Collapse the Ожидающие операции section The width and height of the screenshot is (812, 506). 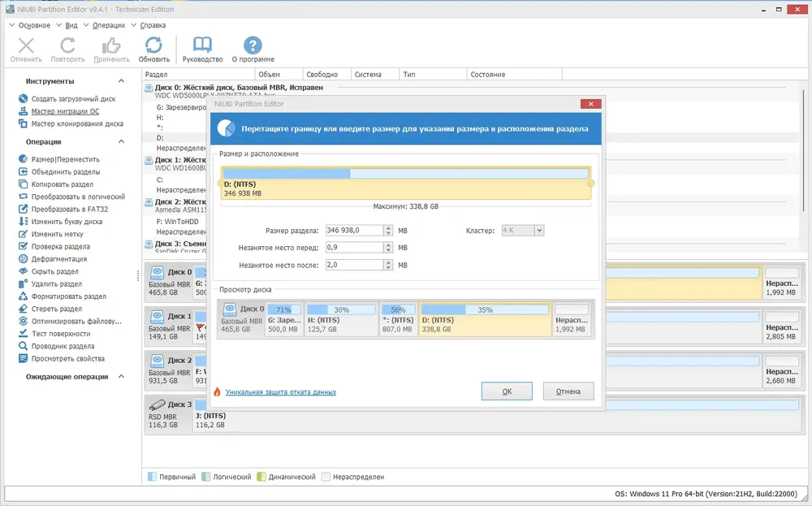tap(121, 377)
